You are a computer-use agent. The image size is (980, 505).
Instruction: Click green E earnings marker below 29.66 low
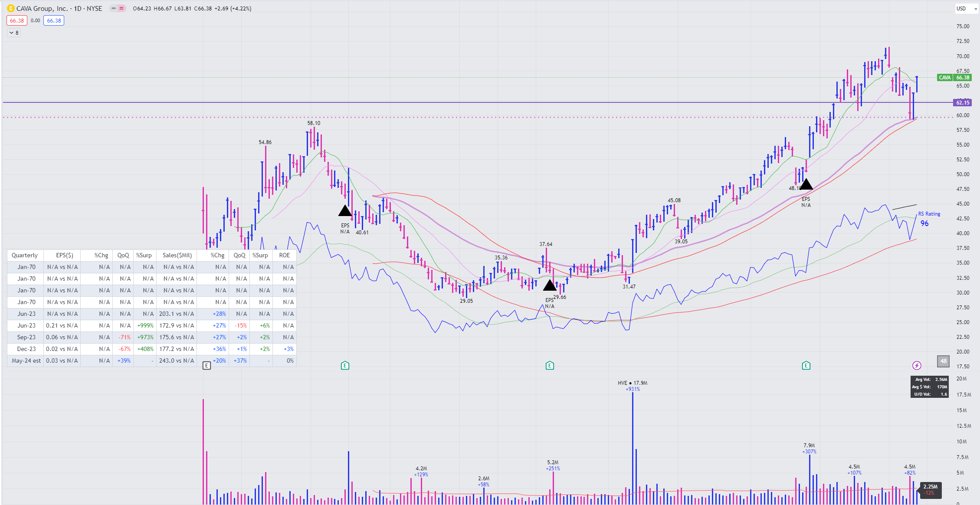click(x=550, y=366)
